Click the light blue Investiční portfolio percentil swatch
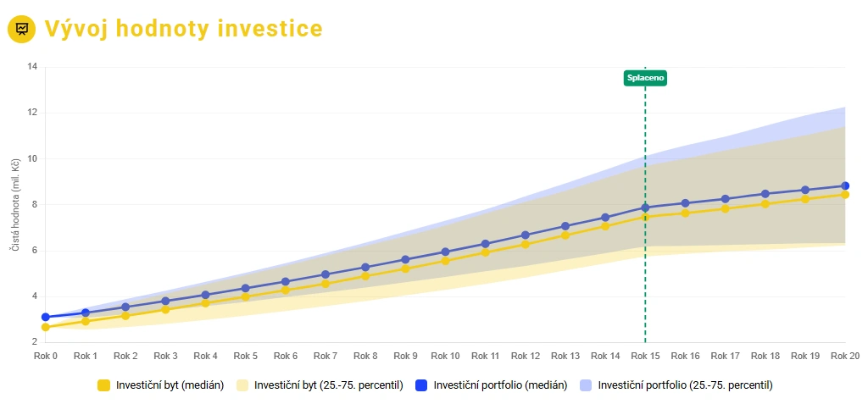This screenshot has width=868, height=404. [585, 385]
